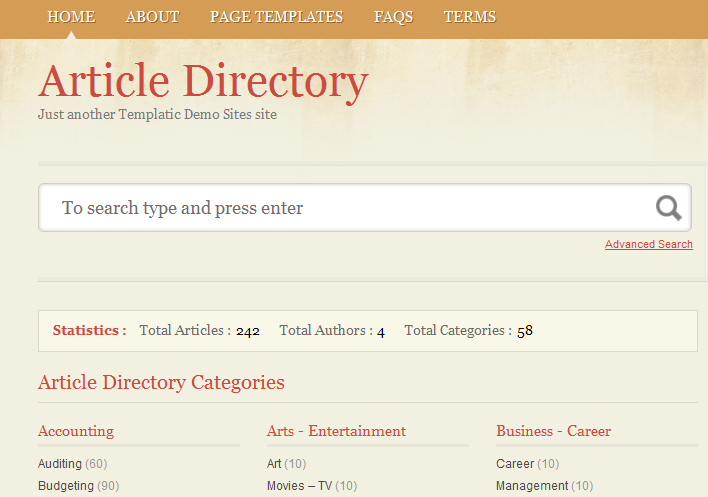
Task: Open the Accounting category heading
Action: tap(76, 431)
